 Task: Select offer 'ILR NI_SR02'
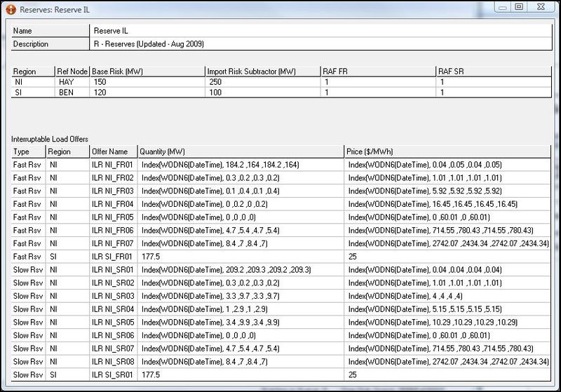(114, 283)
